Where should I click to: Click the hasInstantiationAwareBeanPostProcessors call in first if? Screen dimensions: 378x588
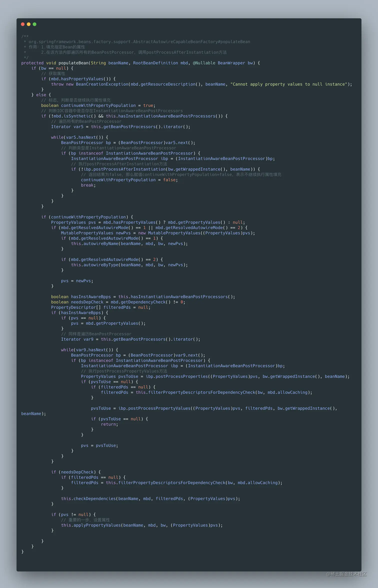(167, 116)
